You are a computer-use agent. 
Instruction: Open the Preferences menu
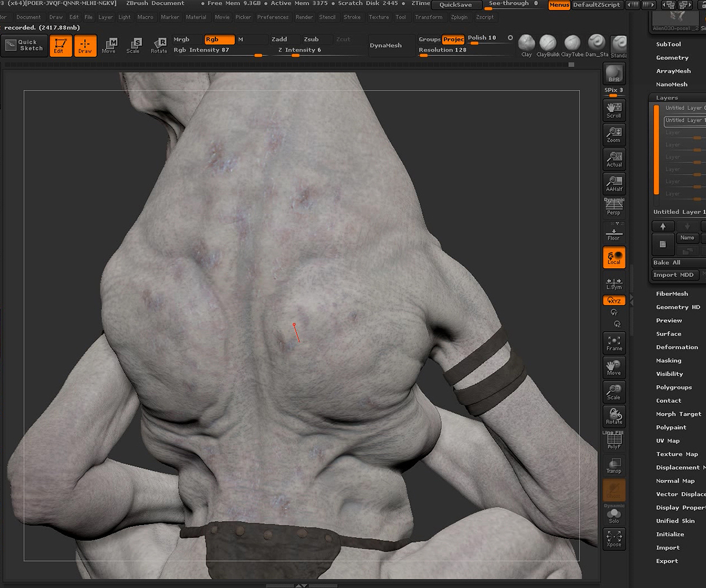272,17
